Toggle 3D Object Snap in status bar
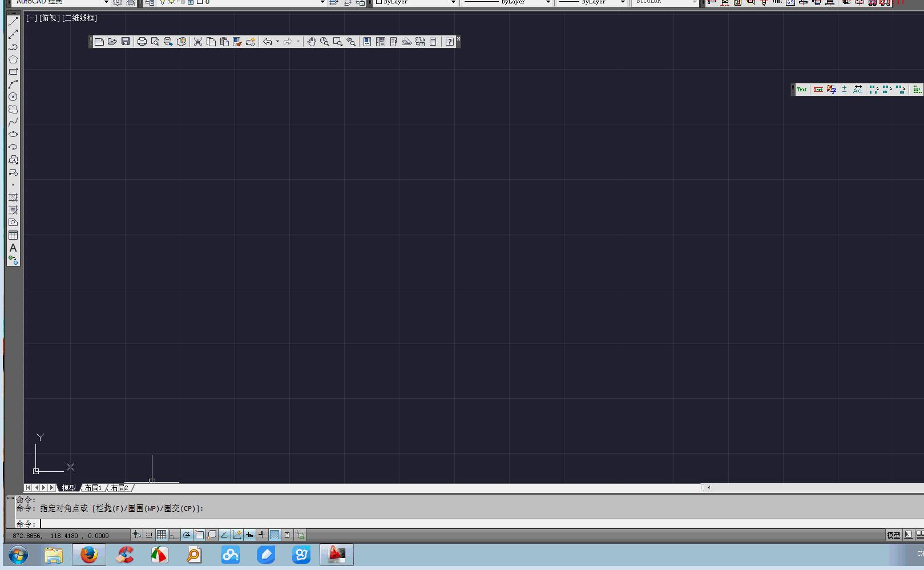 pos(212,535)
